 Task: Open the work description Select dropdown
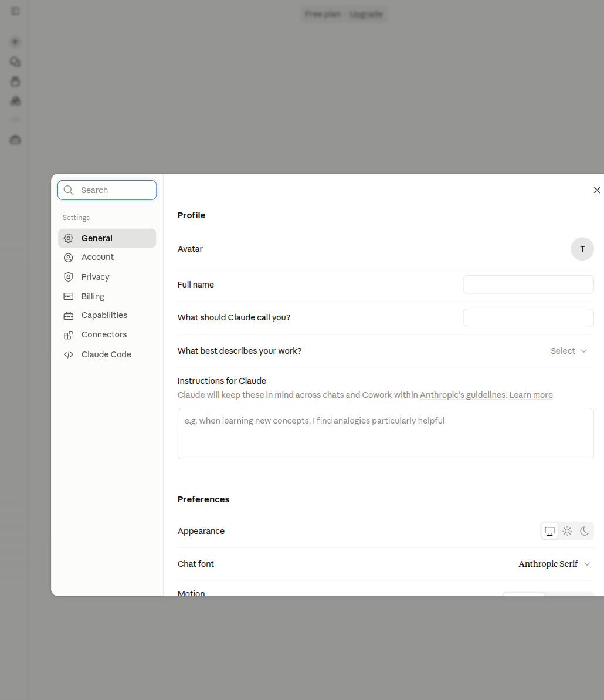click(x=569, y=351)
